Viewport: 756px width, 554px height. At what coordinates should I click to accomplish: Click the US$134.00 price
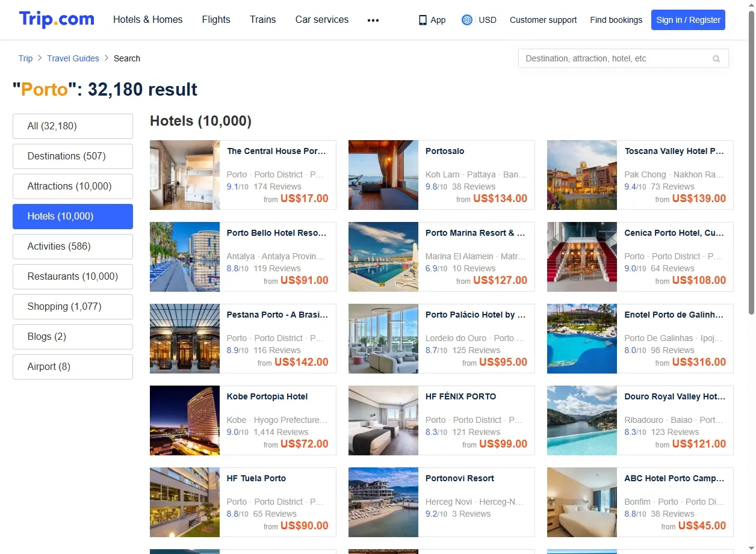(x=500, y=199)
